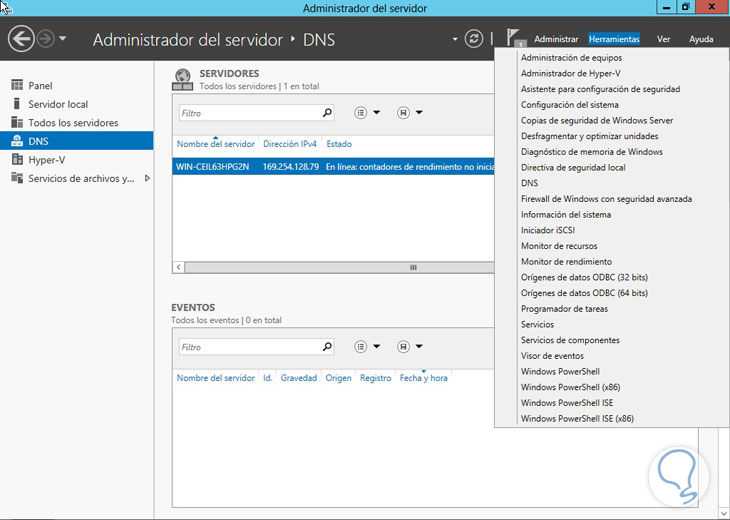Viewport: 730px width, 520px height.
Task: Click IP address 169.254.128.79 cell
Action: click(x=291, y=167)
